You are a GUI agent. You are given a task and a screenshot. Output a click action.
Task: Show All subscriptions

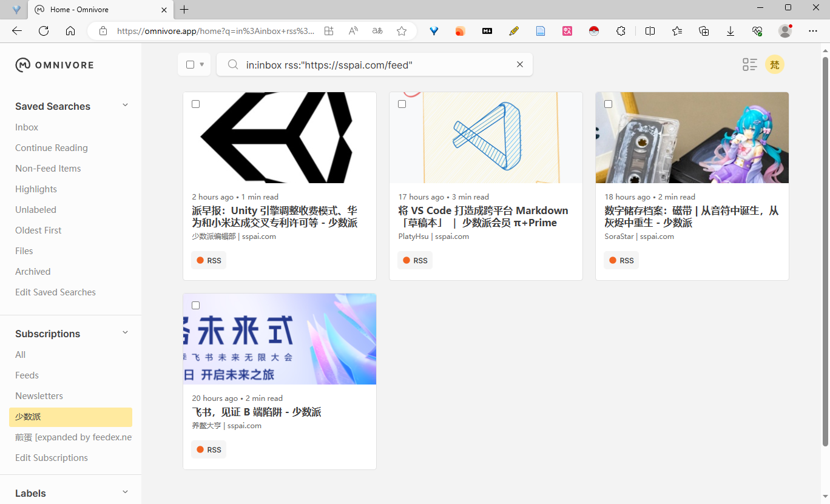click(x=21, y=355)
